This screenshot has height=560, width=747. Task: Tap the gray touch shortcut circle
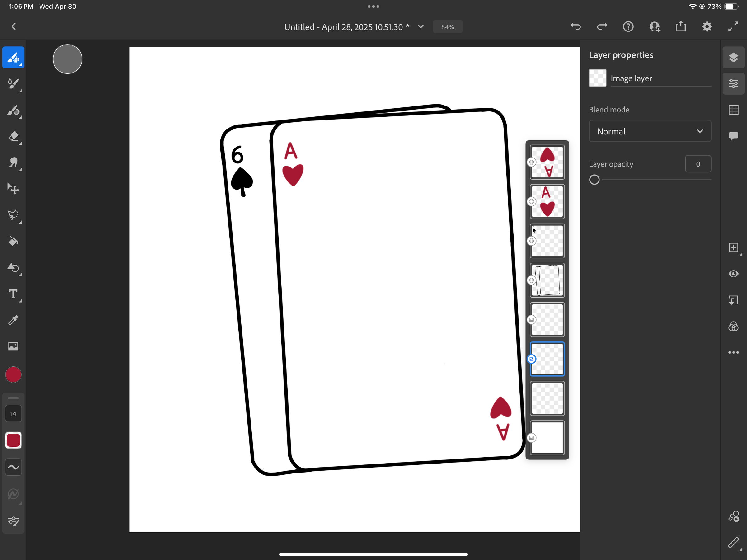point(68,59)
